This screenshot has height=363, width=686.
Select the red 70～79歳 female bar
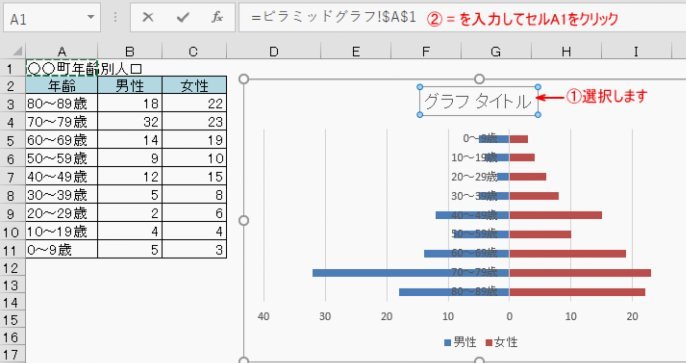580,273
